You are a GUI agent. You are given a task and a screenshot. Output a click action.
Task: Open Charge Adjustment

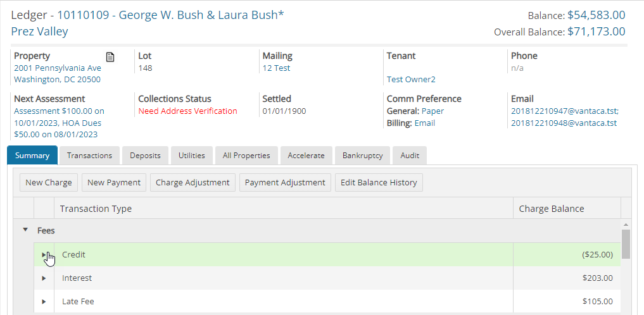(193, 183)
